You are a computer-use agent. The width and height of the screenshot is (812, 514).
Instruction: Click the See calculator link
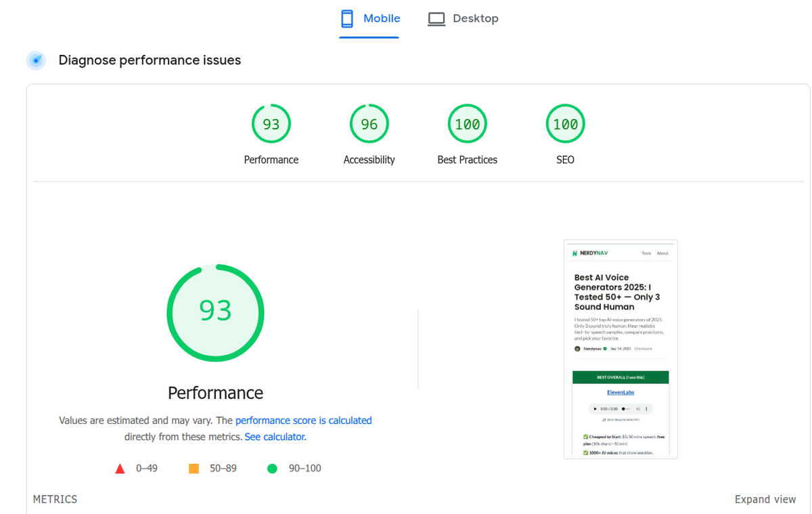point(274,436)
